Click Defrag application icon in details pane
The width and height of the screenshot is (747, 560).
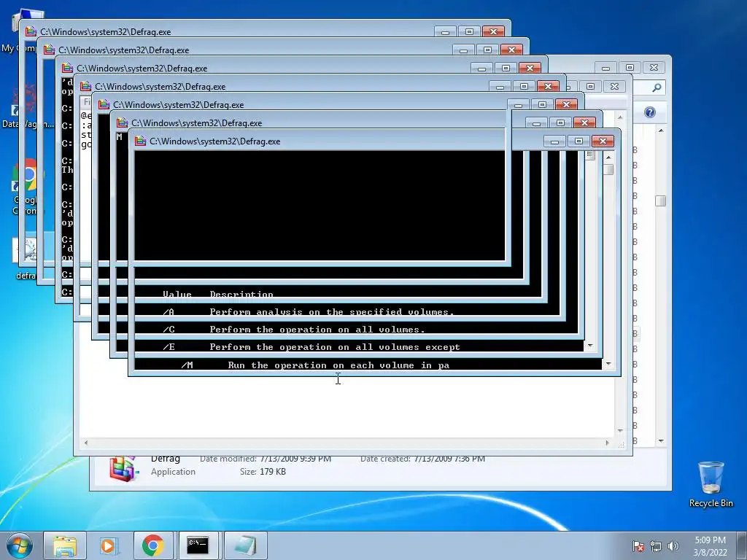[124, 469]
